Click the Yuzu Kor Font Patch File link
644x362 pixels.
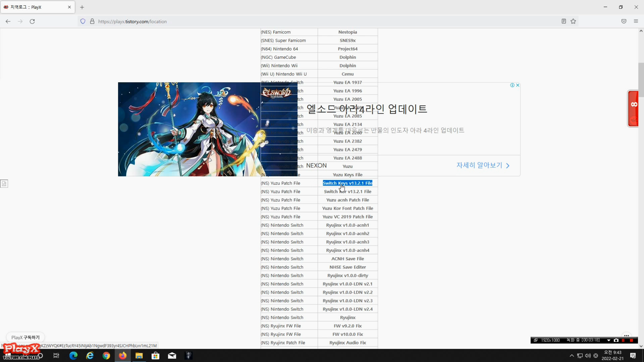(347, 208)
